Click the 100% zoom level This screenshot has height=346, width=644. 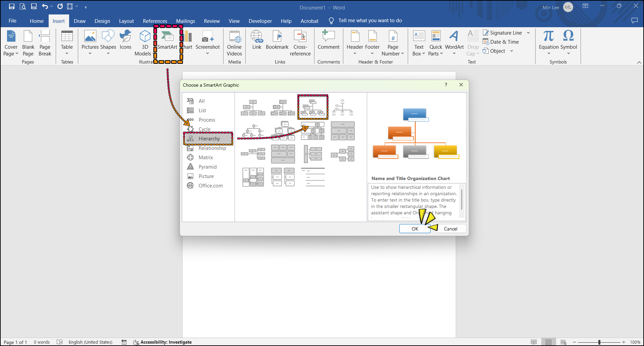click(x=635, y=342)
